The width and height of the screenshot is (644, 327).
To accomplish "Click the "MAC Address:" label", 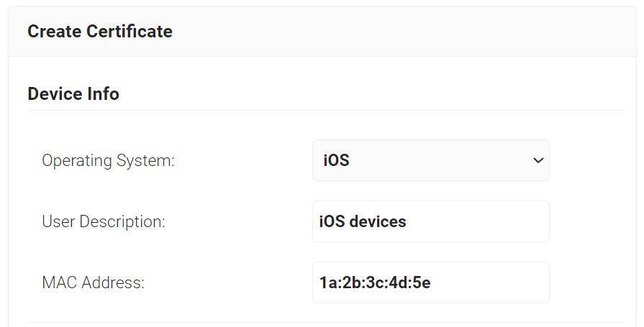I will [x=94, y=282].
